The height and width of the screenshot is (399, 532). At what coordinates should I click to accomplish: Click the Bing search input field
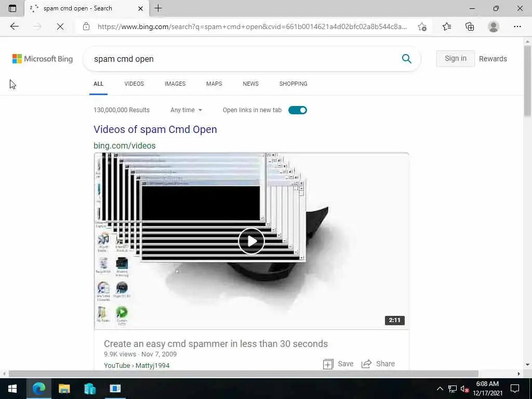(244, 59)
